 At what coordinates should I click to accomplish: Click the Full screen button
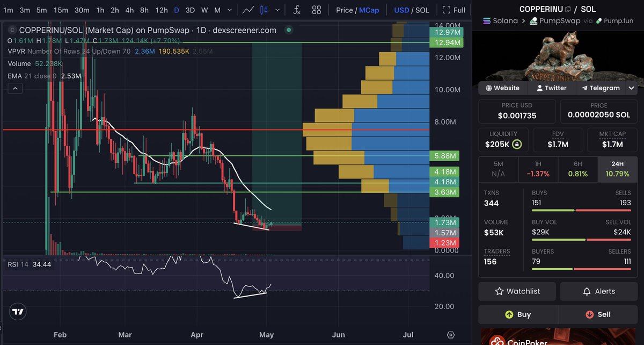pos(454,10)
